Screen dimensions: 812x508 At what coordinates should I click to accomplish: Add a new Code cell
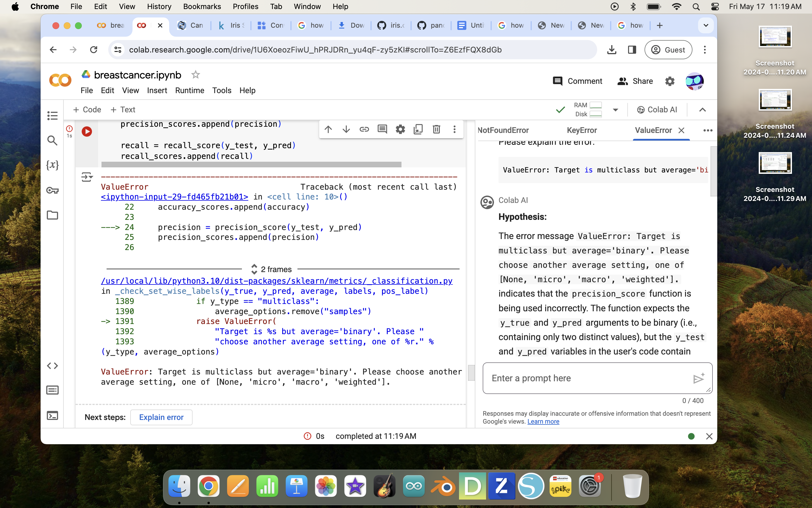[87, 110]
